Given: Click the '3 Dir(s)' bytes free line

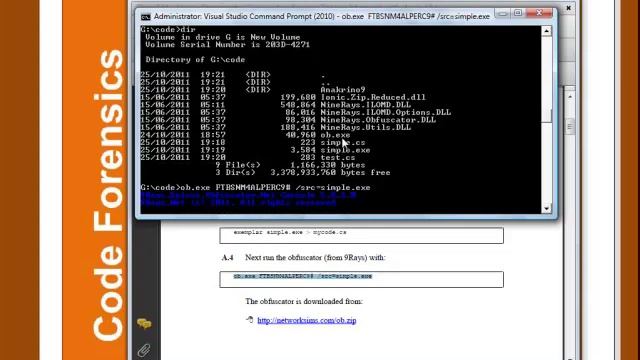Looking at the screenshot, I should (303, 172).
